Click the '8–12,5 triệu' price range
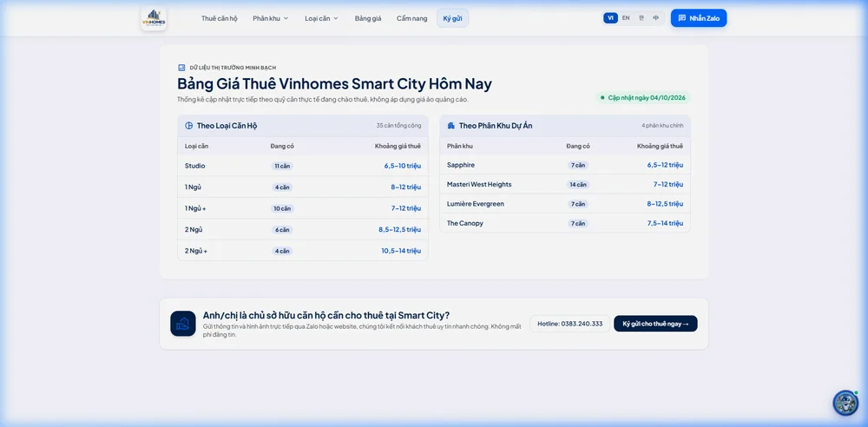 665,204
